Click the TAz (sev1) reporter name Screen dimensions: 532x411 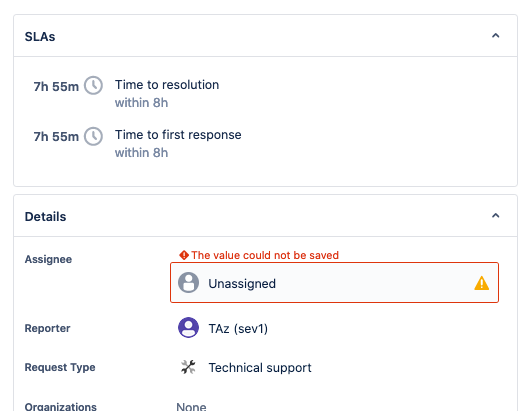pyautogui.click(x=238, y=329)
